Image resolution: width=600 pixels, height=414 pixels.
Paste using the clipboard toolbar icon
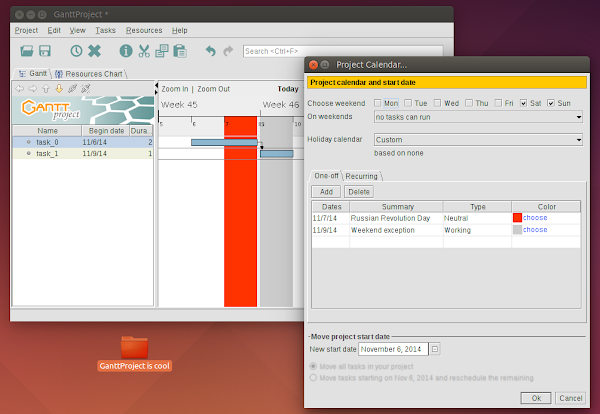(180, 51)
